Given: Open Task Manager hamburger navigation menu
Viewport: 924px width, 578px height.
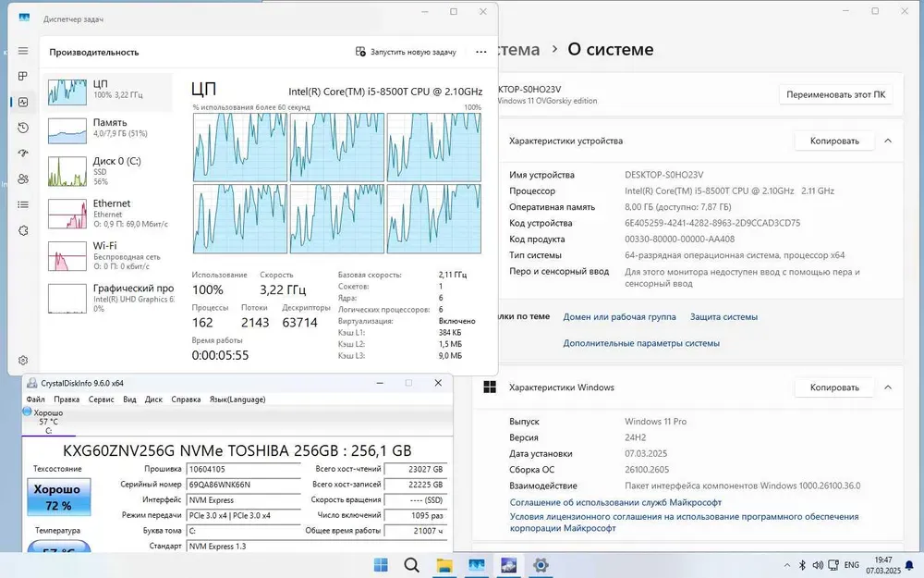Looking at the screenshot, I should [23, 51].
